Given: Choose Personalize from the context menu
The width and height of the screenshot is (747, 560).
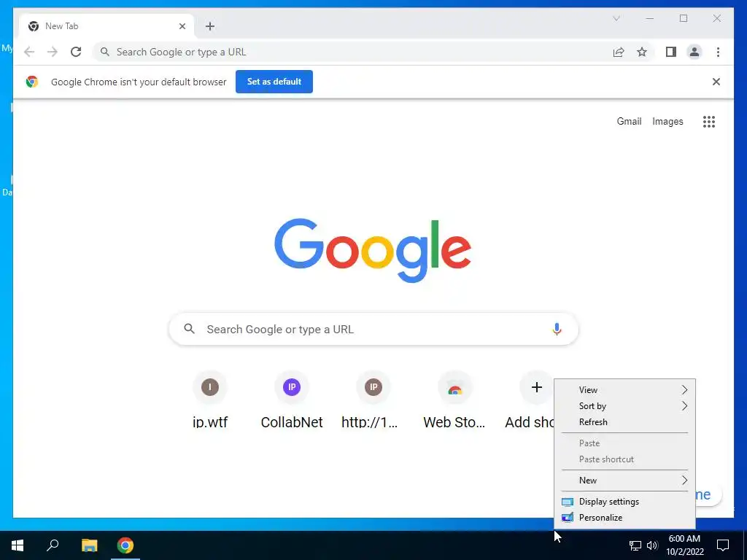Looking at the screenshot, I should 624,518.
